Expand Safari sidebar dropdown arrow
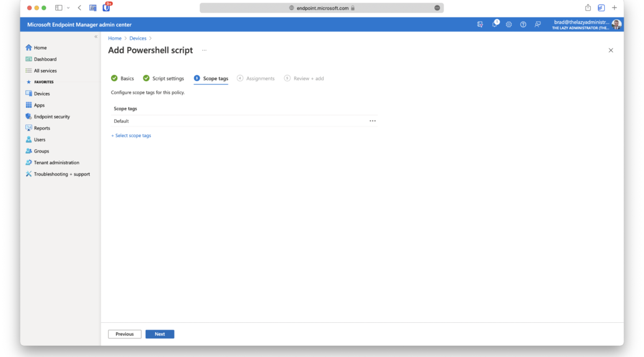 (x=68, y=8)
